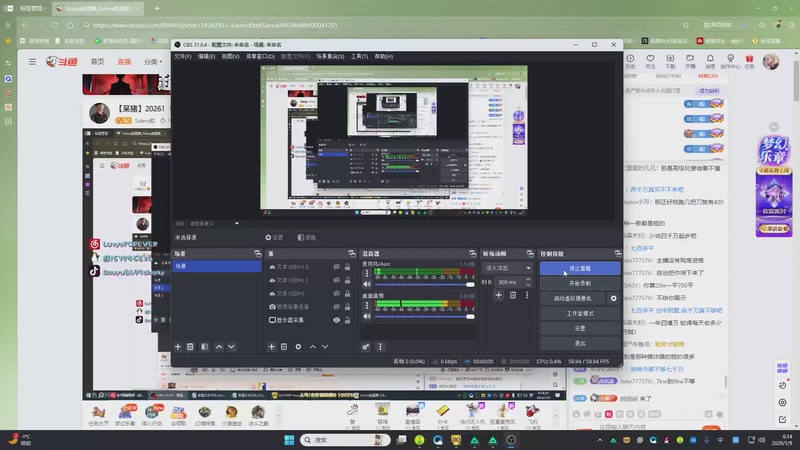Pop out the Audio Mixer dock with its float icon
800x450 pixels.
(x=472, y=254)
